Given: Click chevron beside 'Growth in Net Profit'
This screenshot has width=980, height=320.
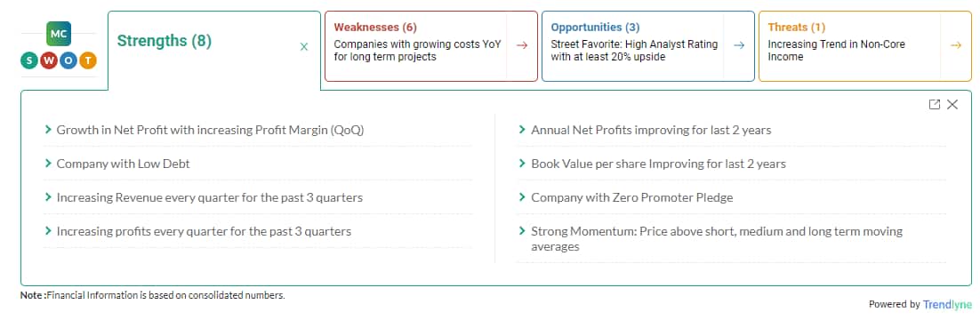Looking at the screenshot, I should coord(48,130).
